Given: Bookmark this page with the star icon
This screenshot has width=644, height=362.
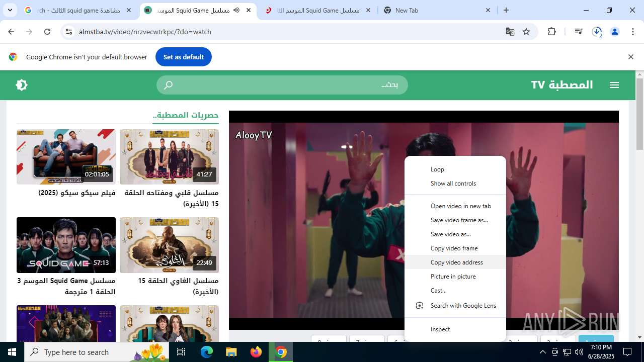Looking at the screenshot, I should tap(526, 32).
